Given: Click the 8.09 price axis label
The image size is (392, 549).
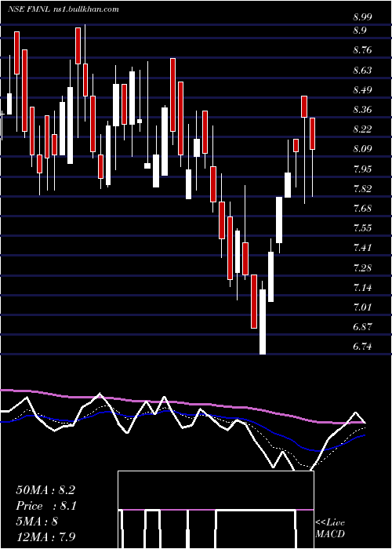Looking at the screenshot, I should (x=362, y=149).
